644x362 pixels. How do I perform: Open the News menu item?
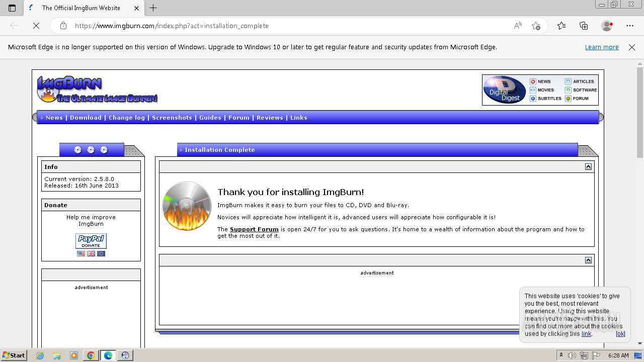[54, 118]
